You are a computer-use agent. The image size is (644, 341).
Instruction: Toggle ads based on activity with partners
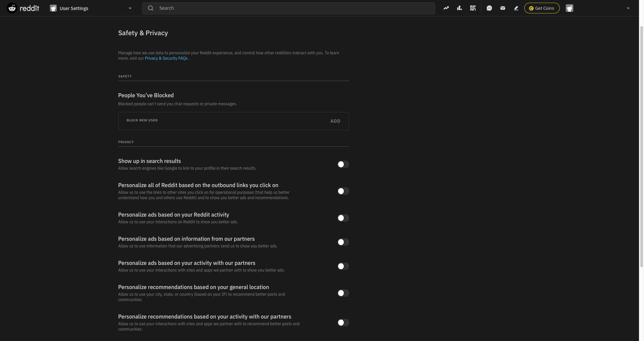(343, 266)
